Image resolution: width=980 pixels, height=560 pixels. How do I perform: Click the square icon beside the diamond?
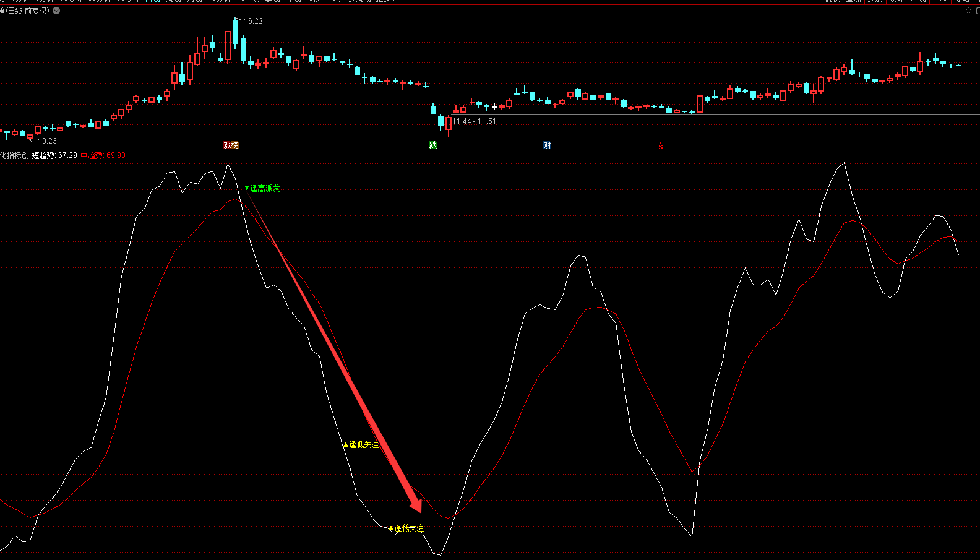tap(978, 11)
